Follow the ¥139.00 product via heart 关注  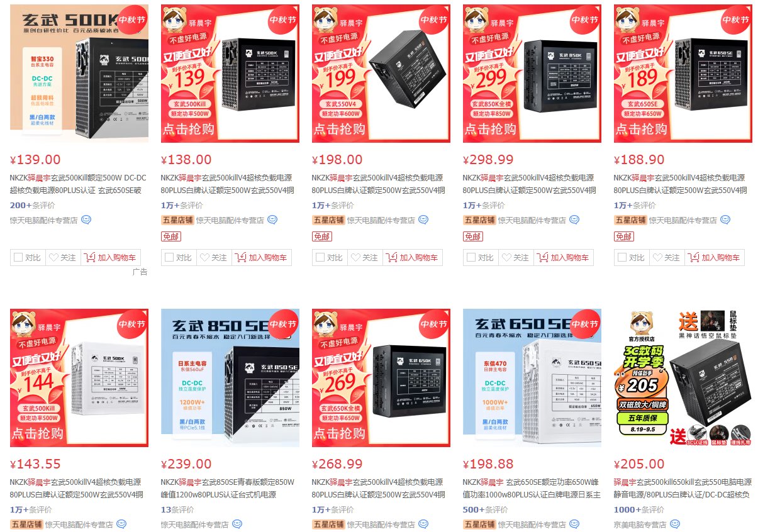60,257
